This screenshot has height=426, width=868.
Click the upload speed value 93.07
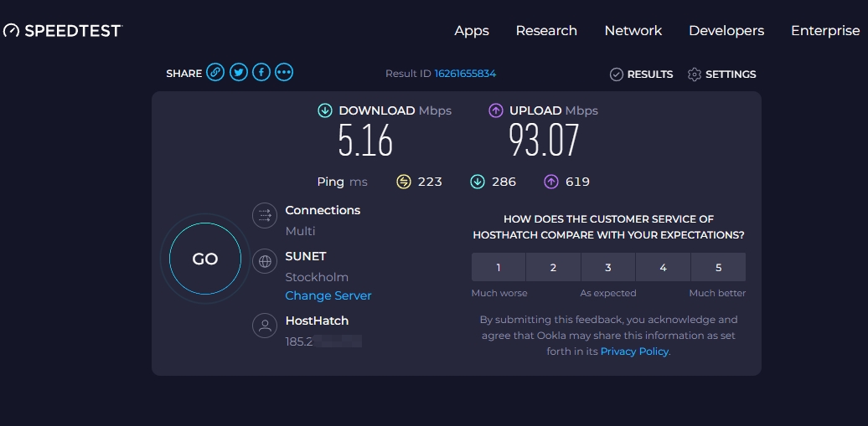(x=544, y=141)
